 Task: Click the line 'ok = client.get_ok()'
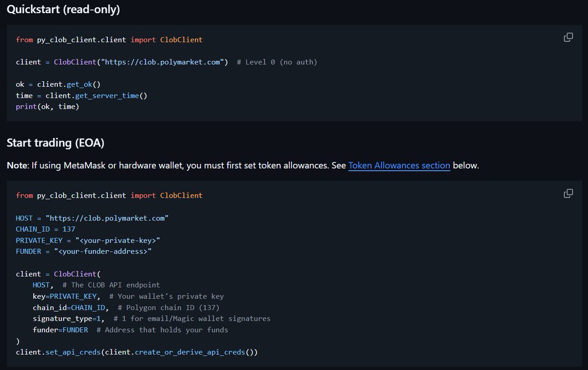tap(58, 84)
